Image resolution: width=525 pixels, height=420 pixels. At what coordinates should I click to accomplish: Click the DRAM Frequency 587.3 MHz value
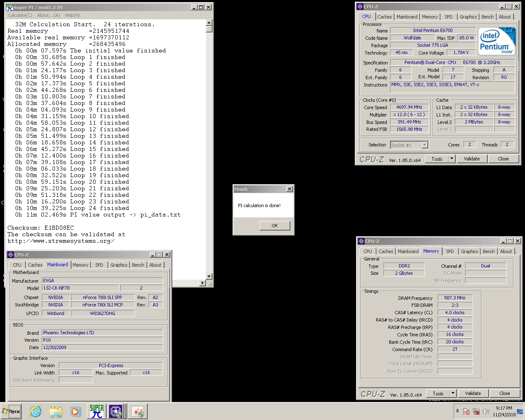tap(455, 298)
